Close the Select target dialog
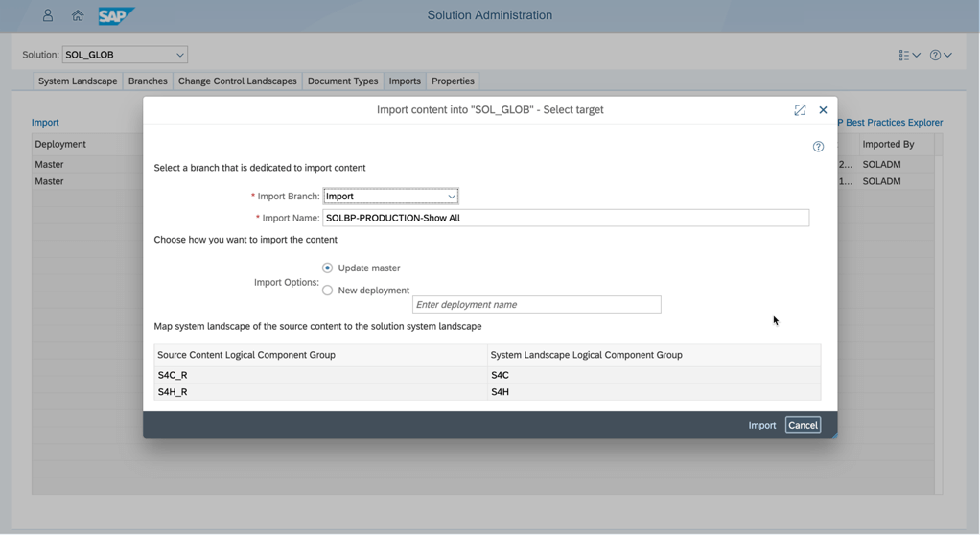 tap(823, 110)
